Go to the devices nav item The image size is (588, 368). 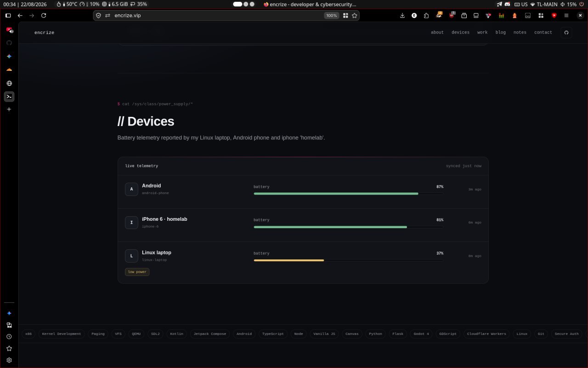[x=460, y=32]
